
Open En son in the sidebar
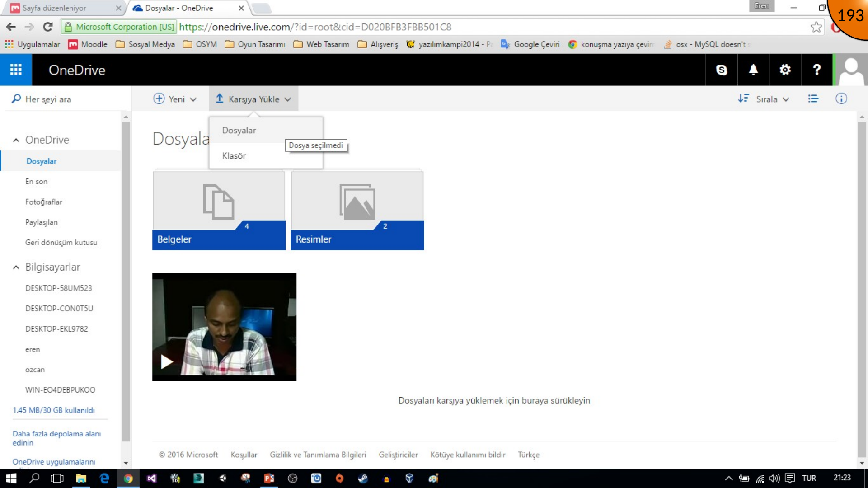[x=36, y=181]
